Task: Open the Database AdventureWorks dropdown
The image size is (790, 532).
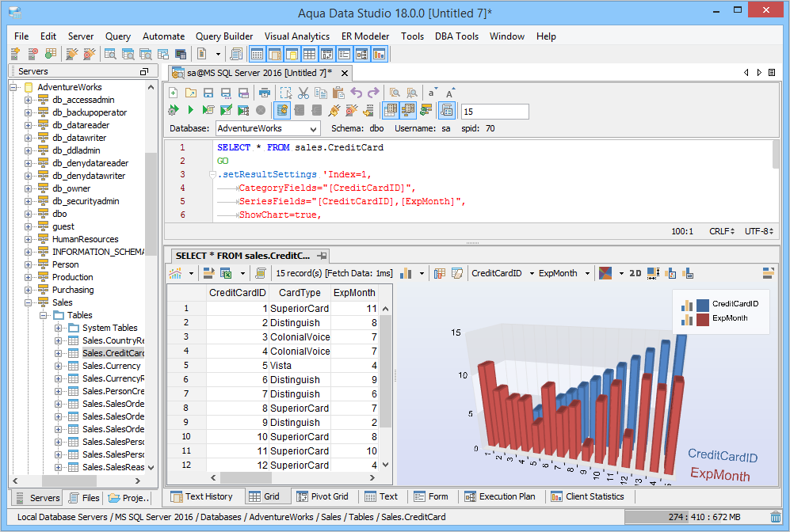Action: tap(313, 129)
